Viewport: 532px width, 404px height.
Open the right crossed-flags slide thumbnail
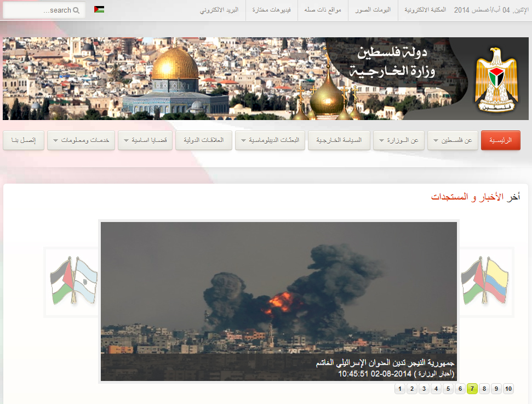[486, 281]
